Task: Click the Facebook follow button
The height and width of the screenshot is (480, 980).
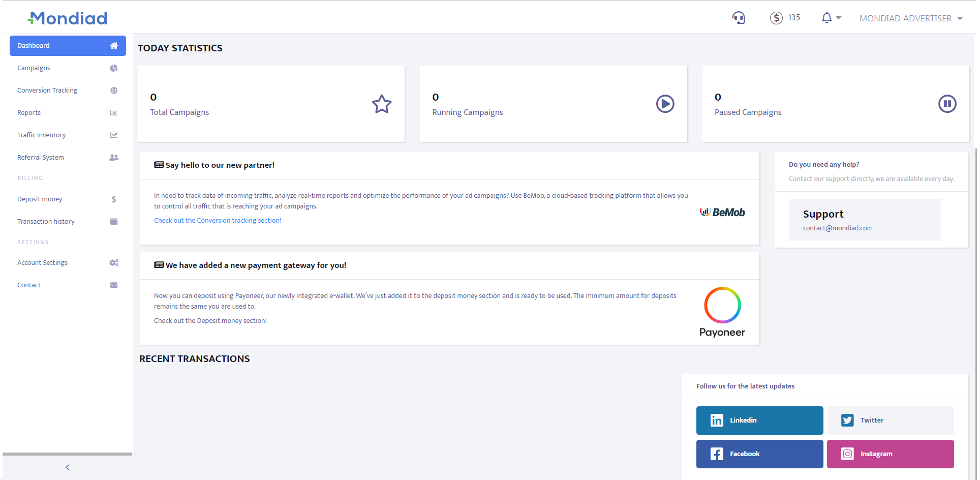Action: [x=759, y=454]
